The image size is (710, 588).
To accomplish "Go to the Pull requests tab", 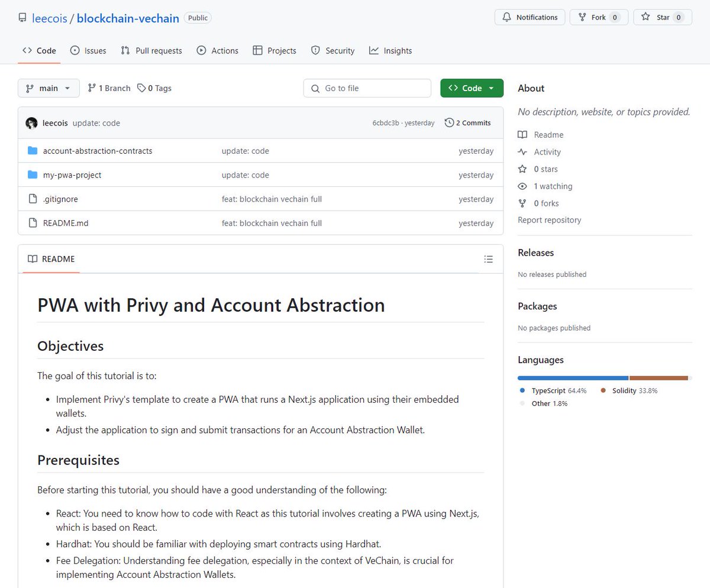I will pyautogui.click(x=151, y=51).
